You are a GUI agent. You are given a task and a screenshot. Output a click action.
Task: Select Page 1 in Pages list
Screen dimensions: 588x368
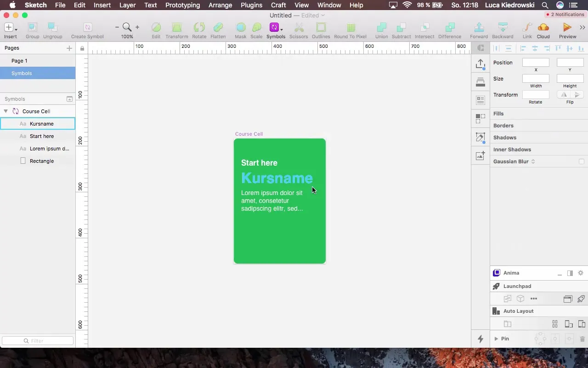38,61
